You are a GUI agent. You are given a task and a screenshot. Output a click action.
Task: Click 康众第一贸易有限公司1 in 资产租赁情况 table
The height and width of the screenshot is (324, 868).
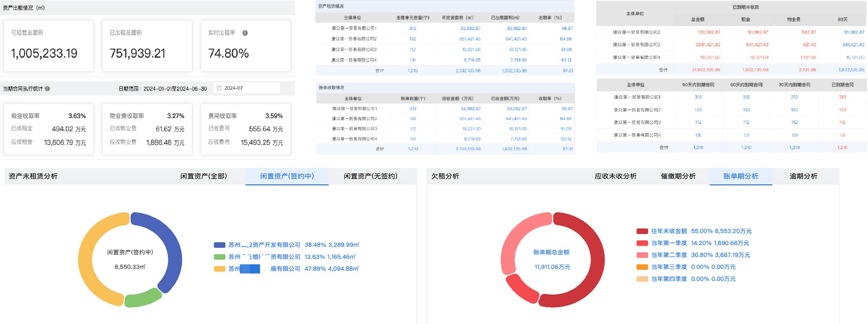[x=354, y=29]
